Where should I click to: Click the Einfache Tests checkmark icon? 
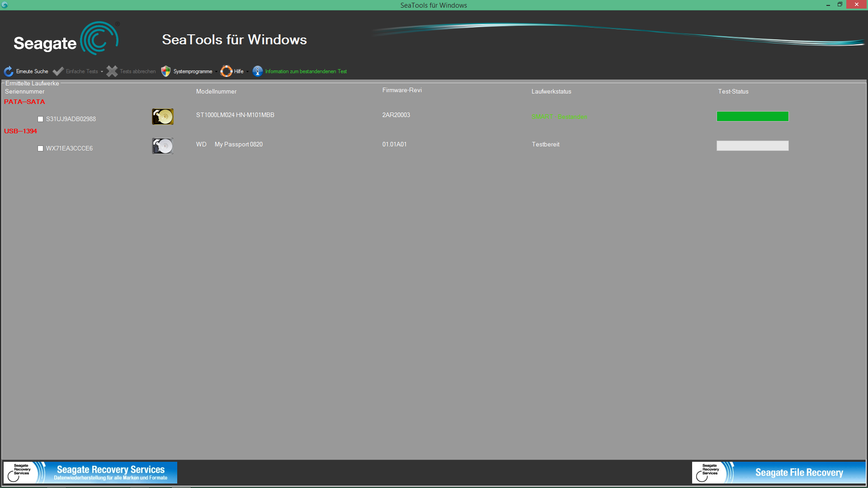[58, 71]
